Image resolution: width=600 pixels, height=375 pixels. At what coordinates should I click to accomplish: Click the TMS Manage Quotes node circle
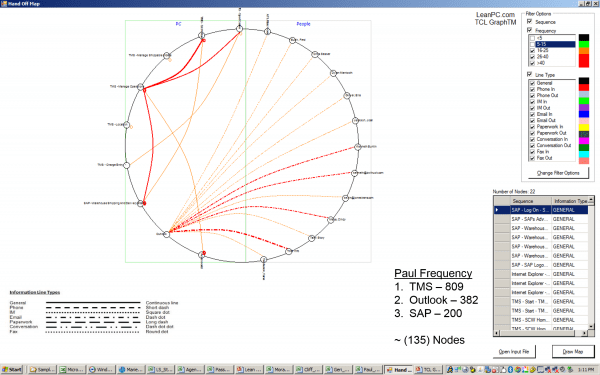[x=140, y=87]
